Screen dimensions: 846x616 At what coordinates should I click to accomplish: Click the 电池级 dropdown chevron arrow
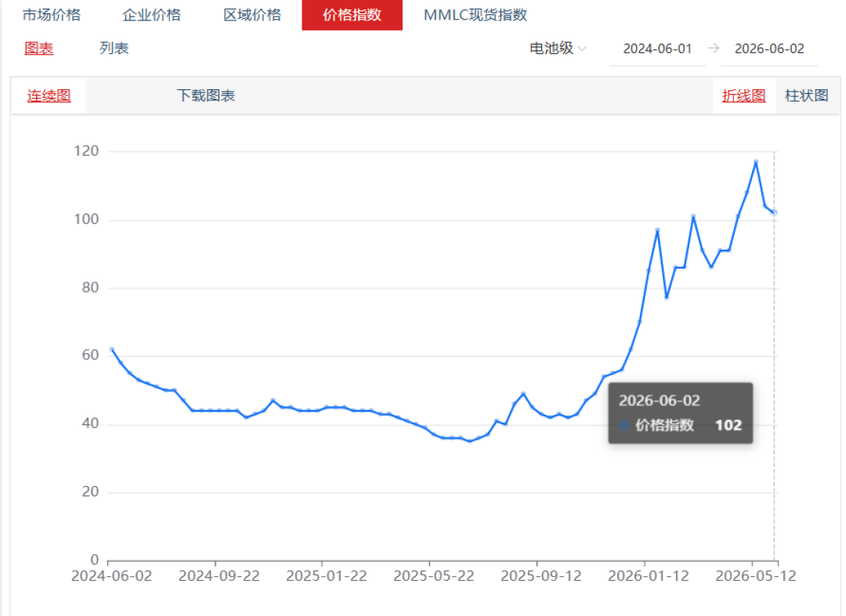pos(582,49)
